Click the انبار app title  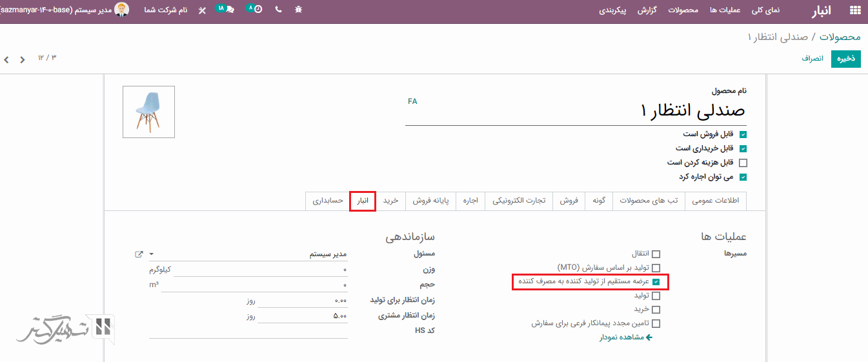pos(822,10)
